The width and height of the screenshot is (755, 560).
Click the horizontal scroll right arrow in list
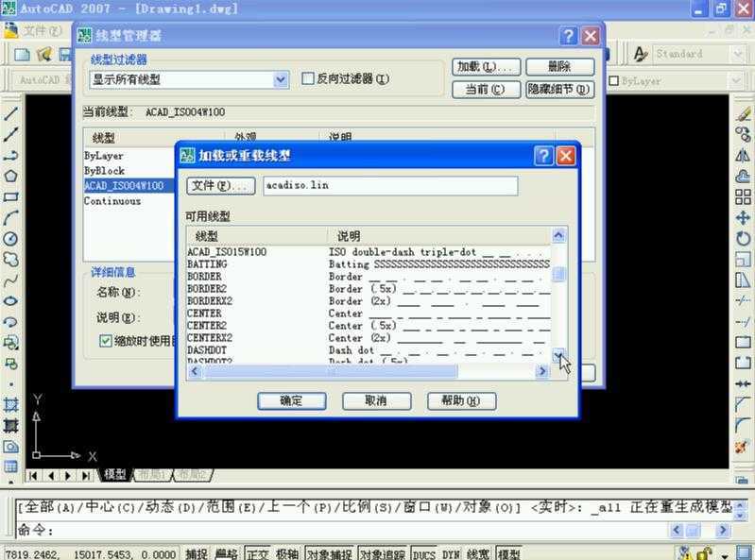(542, 371)
